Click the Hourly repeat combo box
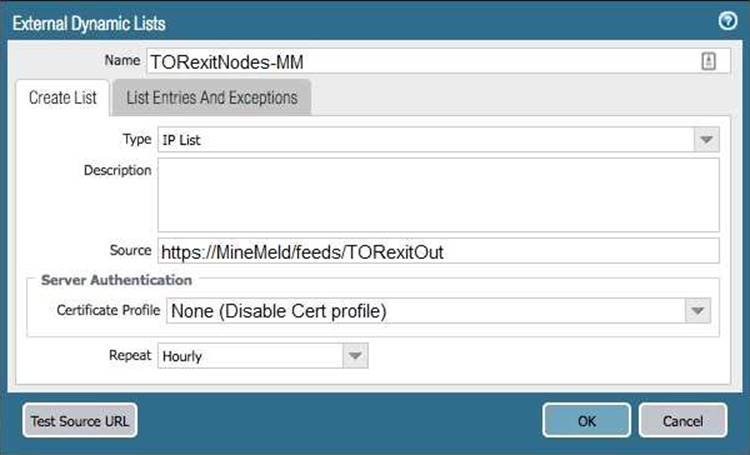 pos(250,355)
